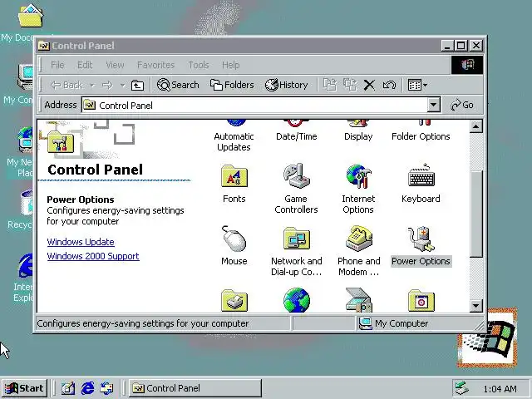Screen dimensions: 532x399
Task: Open the Tools menu
Action: (x=199, y=65)
